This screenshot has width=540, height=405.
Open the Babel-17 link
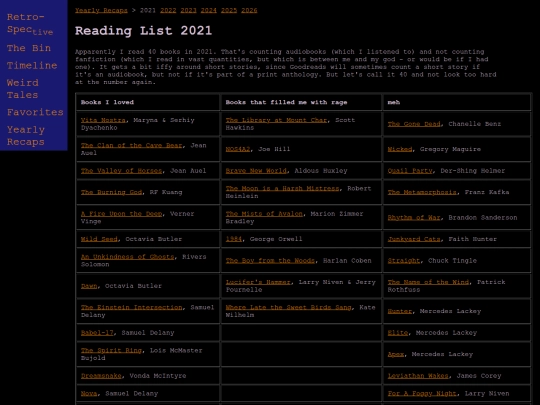point(97,333)
